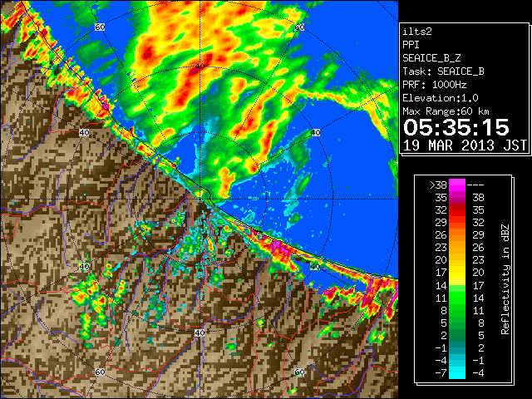Click the 'Max Range:60 km' line
532x399 pixels.
click(x=446, y=111)
